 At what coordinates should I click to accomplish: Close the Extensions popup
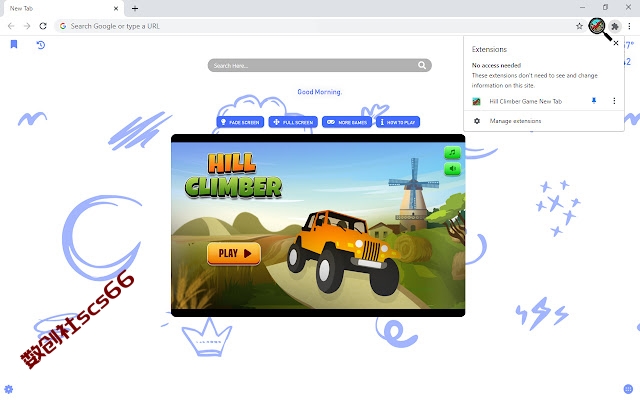pos(616,43)
